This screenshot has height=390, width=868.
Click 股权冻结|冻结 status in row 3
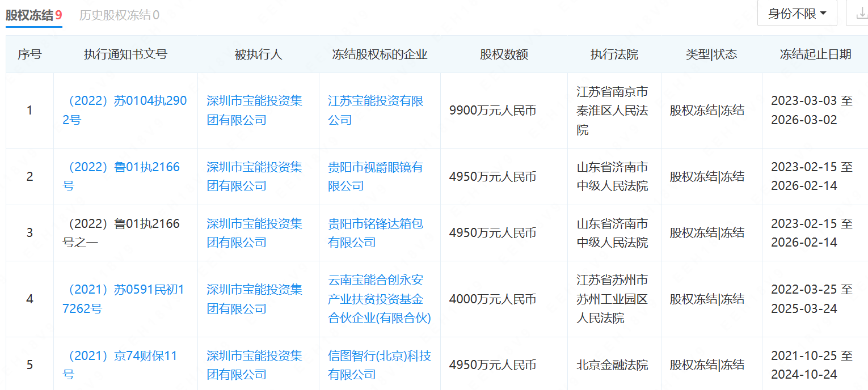pos(707,233)
